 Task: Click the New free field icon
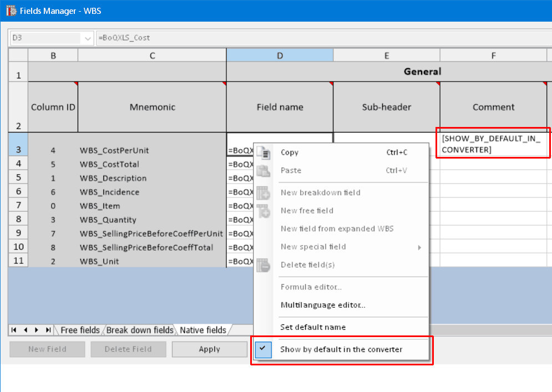click(263, 211)
